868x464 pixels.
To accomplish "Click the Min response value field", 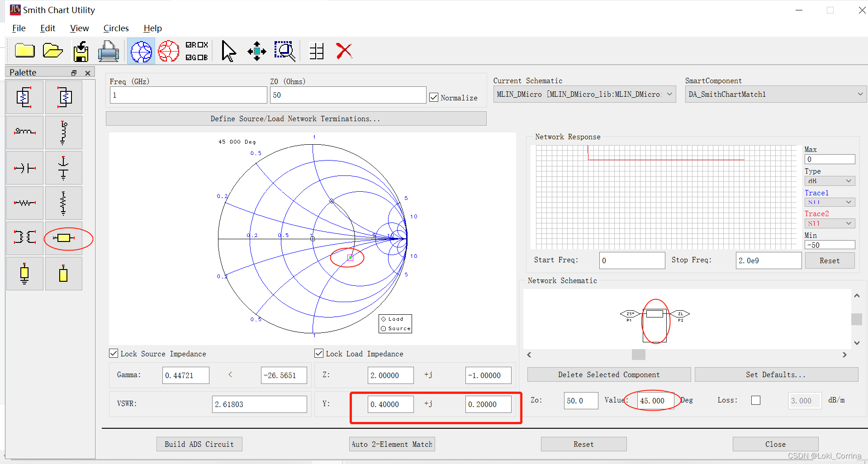I will pos(830,245).
